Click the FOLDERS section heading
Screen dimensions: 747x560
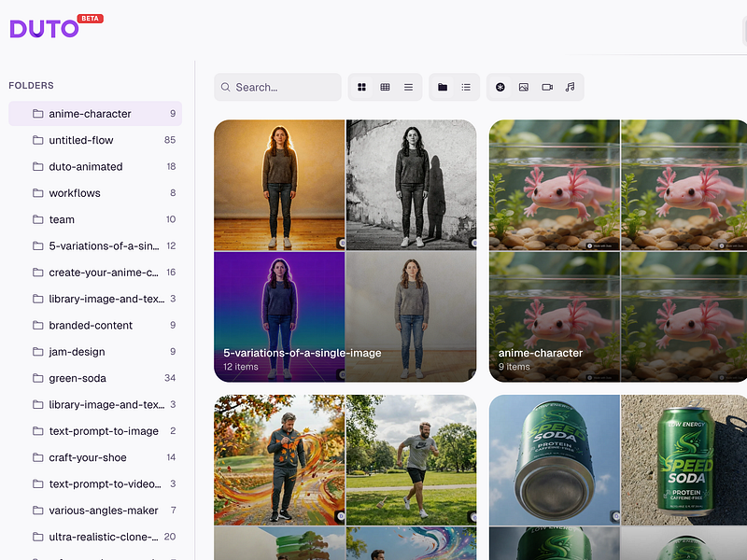tap(32, 85)
